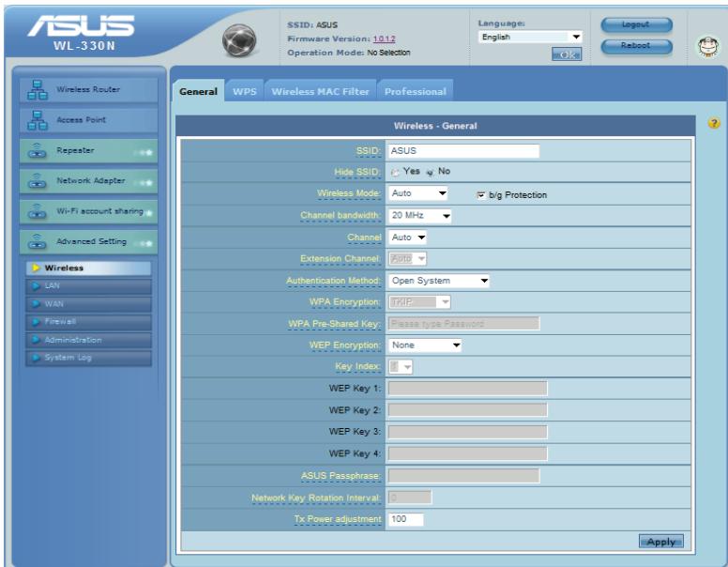Image resolution: width=728 pixels, height=567 pixels.
Task: Select No for Hide SSID
Action: (x=430, y=173)
